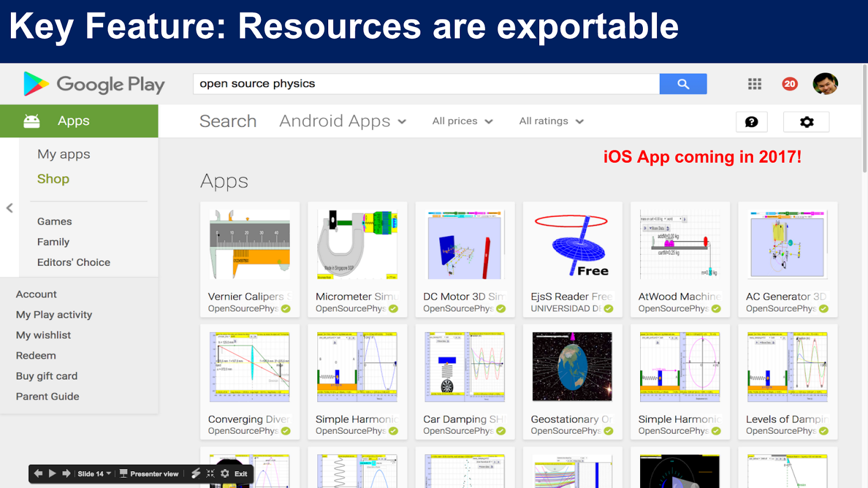Screen dimensions: 868x488
Task: Open Presenter view
Action: tap(149, 474)
